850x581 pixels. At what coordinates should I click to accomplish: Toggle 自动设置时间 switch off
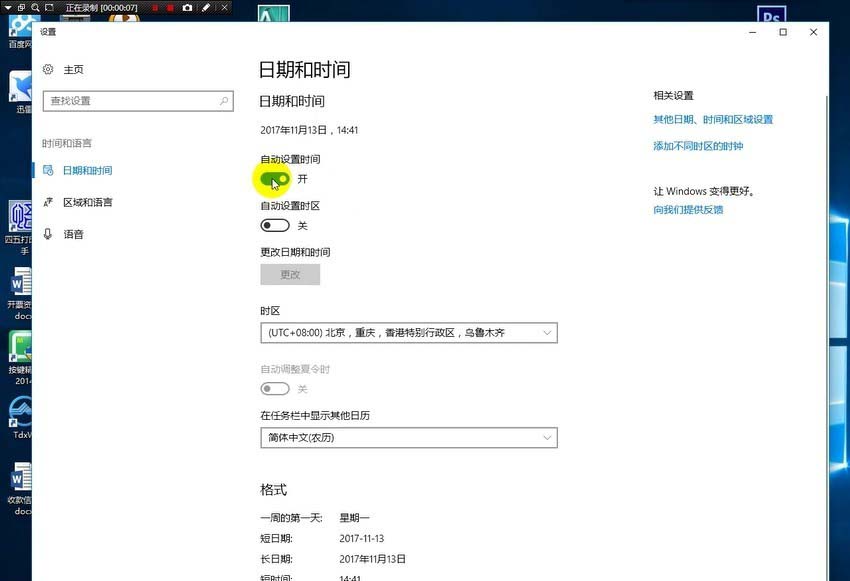click(x=275, y=179)
